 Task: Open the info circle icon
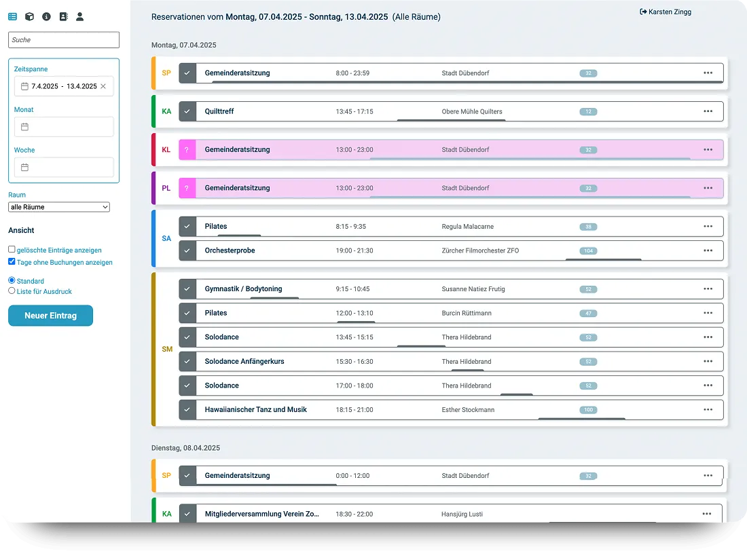pyautogui.click(x=46, y=17)
